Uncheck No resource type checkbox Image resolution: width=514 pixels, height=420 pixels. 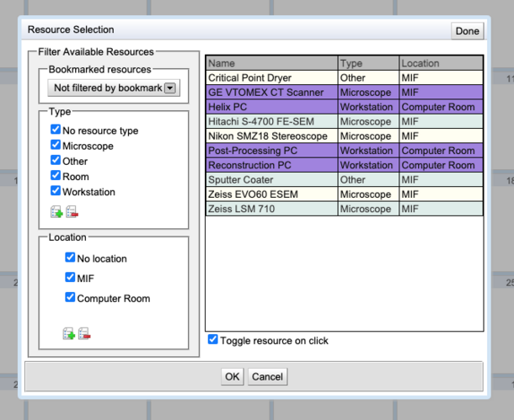56,130
